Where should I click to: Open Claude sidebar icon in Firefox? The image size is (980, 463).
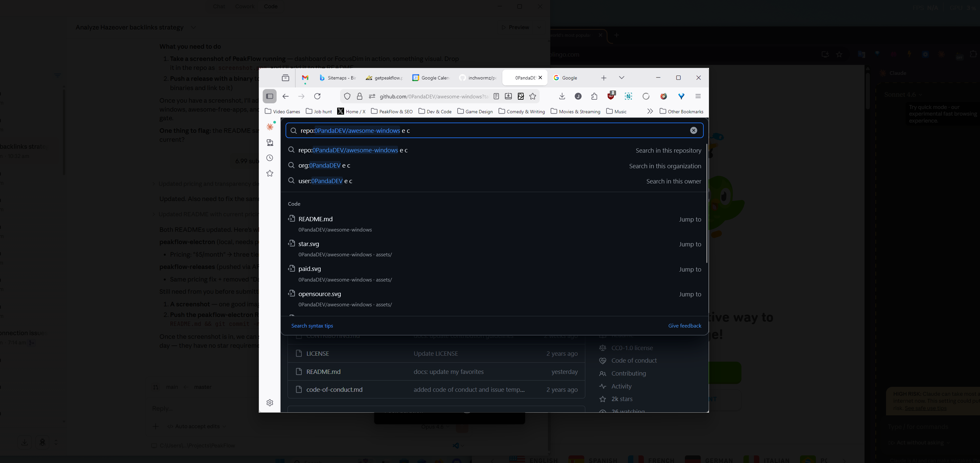click(270, 127)
